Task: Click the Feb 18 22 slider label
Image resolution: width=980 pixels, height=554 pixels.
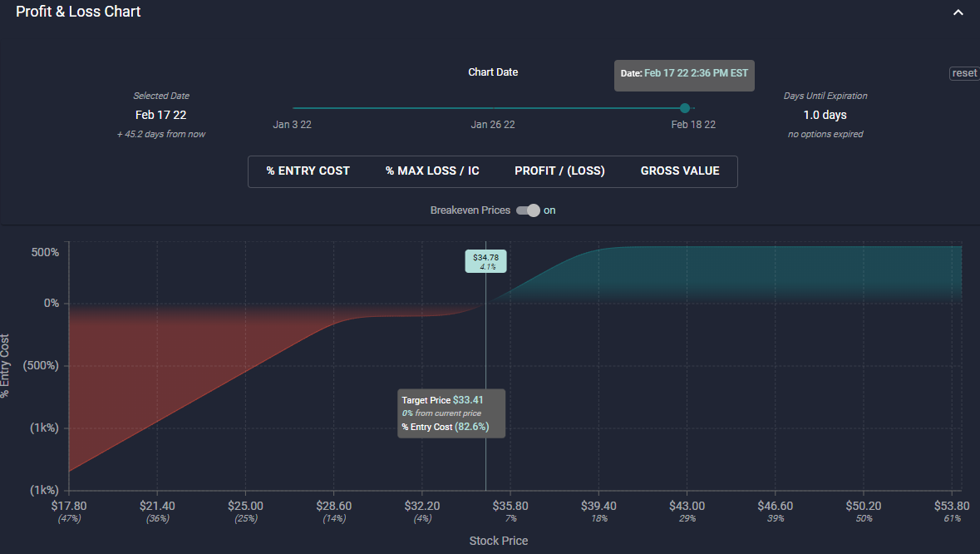Action: tap(693, 125)
